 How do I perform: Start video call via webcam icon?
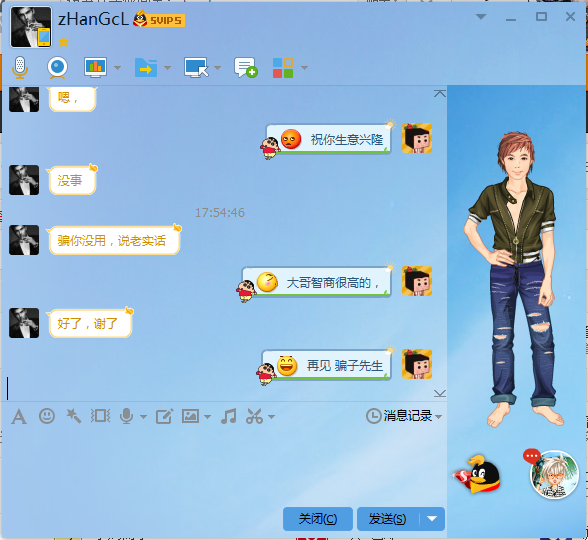pyautogui.click(x=57, y=68)
